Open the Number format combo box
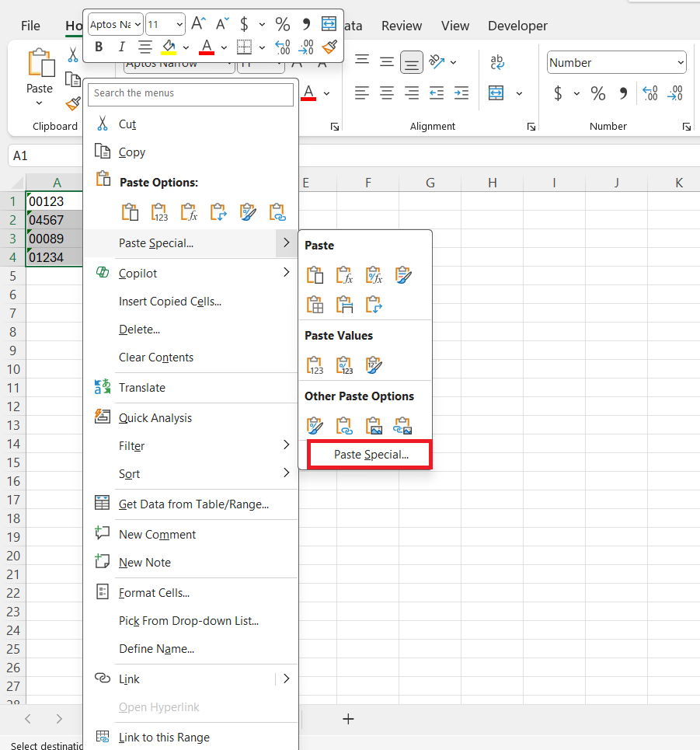The width and height of the screenshot is (700, 750). tap(616, 63)
